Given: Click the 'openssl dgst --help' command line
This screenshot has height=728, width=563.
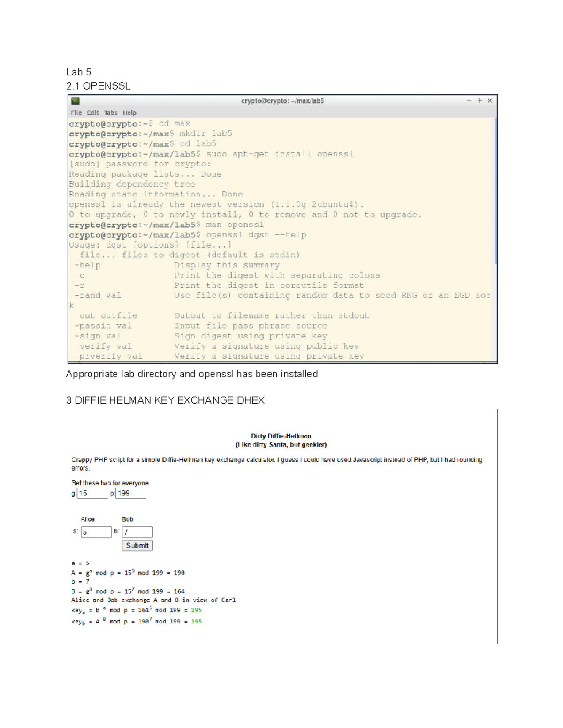Looking at the screenshot, I should (x=188, y=235).
